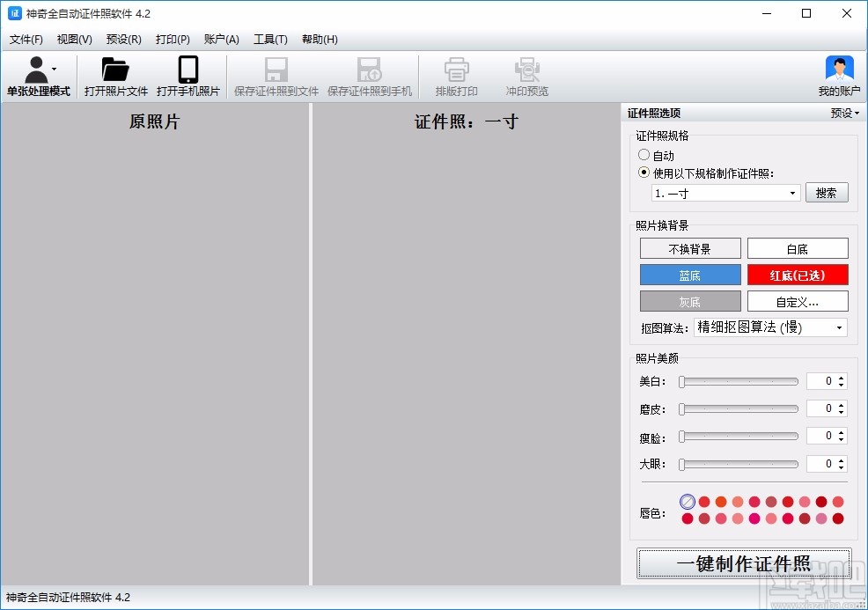Viewport: 868px width, 610px height.
Task: Open 我的账户 avatar icon
Action: coord(839,70)
